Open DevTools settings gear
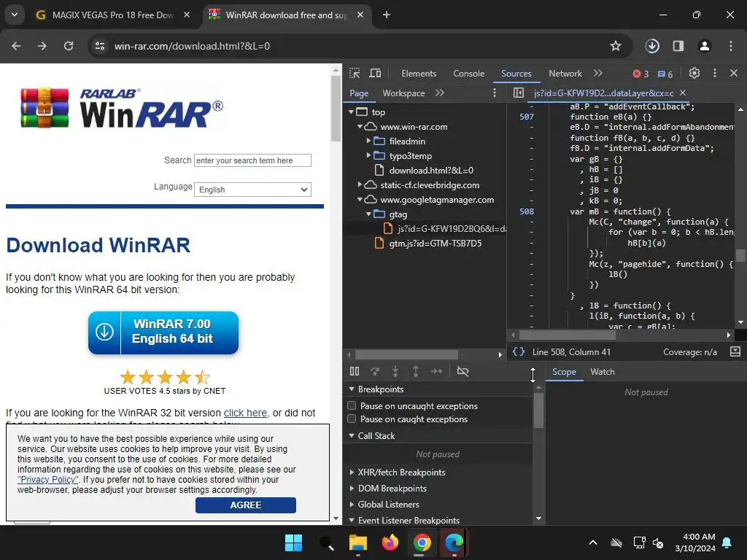The image size is (747, 560). [694, 74]
